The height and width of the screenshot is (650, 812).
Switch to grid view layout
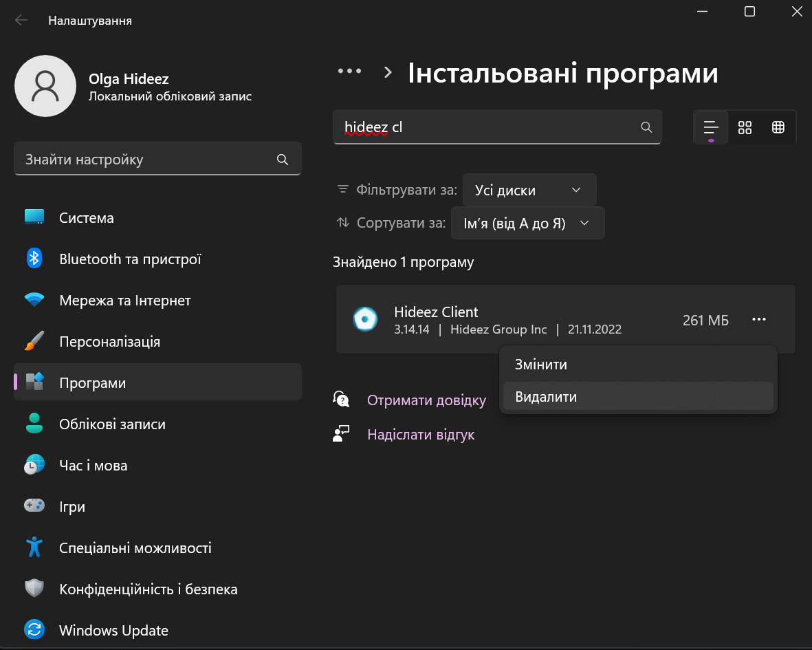pos(745,127)
